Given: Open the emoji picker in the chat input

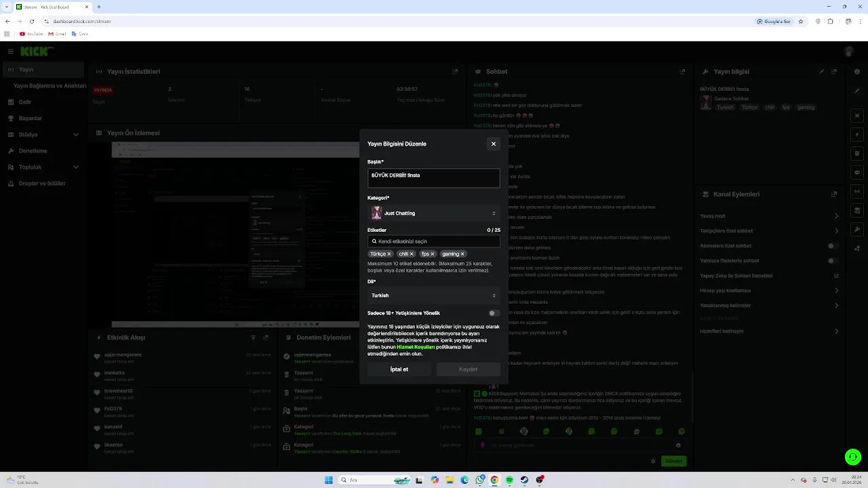Looking at the screenshot, I should click(x=678, y=445).
